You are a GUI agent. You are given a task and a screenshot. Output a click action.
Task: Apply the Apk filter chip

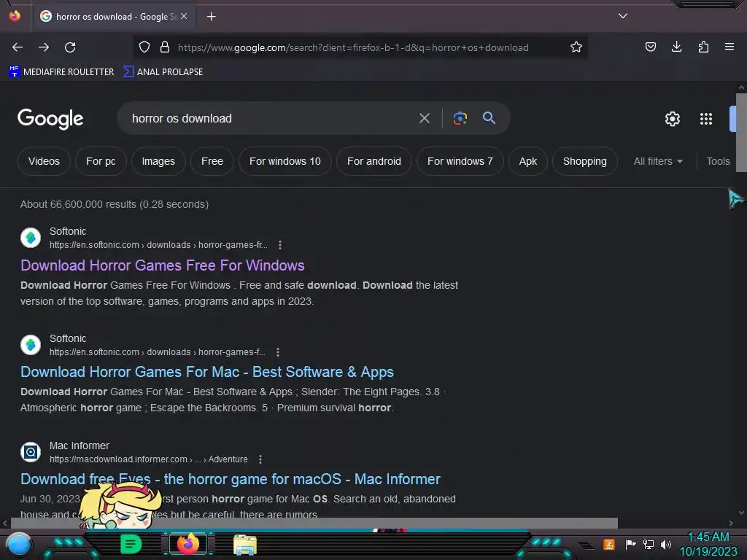[x=528, y=161]
